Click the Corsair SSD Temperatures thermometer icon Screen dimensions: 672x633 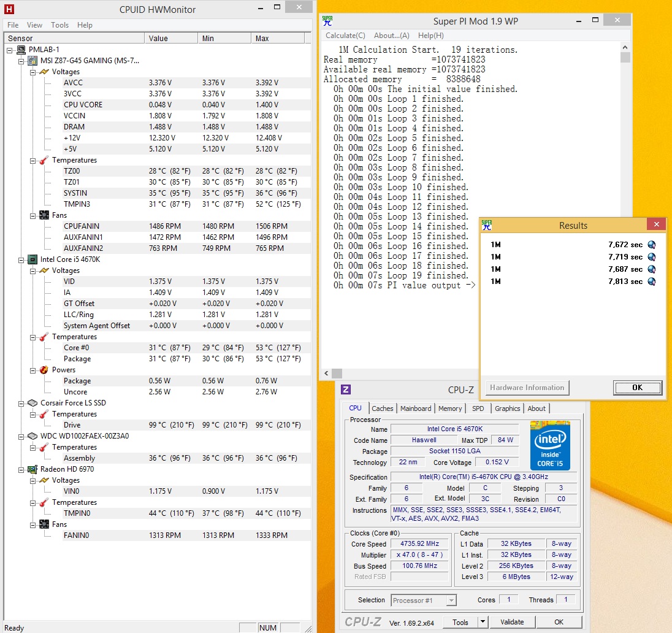(44, 414)
